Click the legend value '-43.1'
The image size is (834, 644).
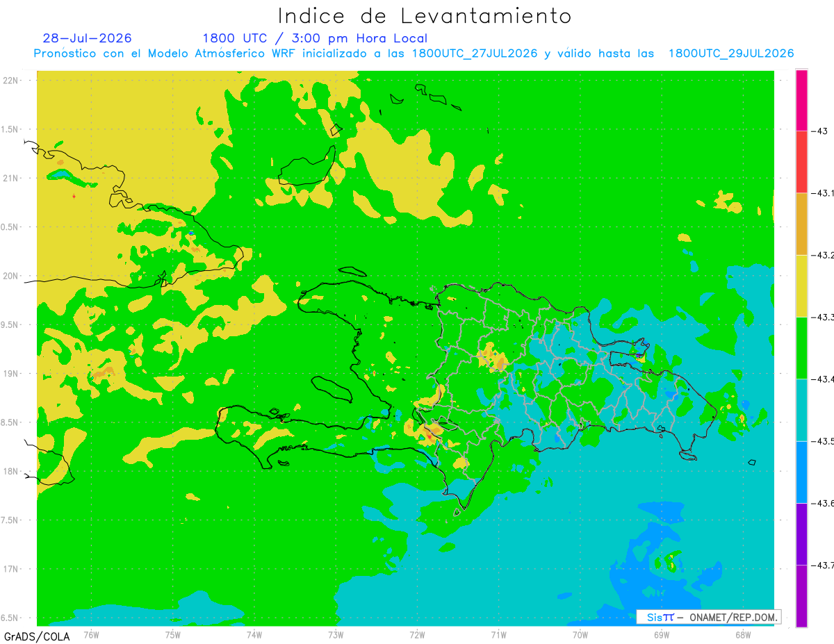tap(822, 193)
